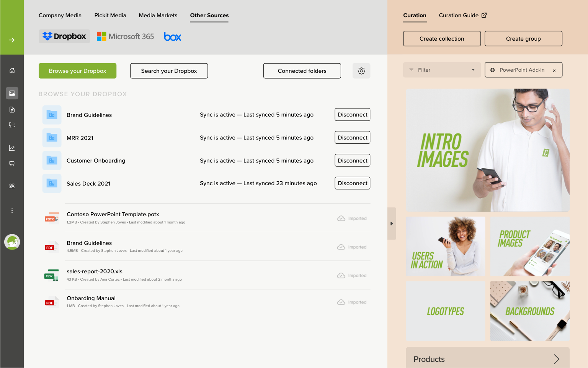Screen dimensions: 588x368
Task: Click the home icon in the sidebar
Action: tap(12, 71)
